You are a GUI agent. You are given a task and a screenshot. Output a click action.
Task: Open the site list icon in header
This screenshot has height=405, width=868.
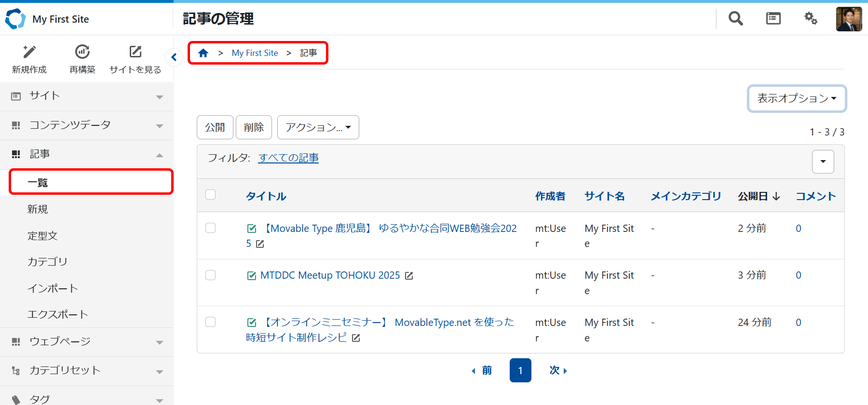(x=773, y=19)
